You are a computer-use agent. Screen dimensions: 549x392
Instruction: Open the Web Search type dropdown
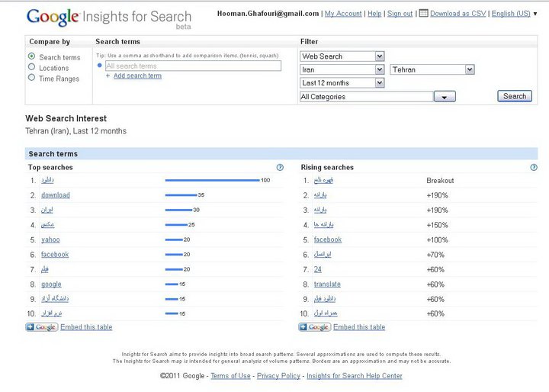pos(342,56)
